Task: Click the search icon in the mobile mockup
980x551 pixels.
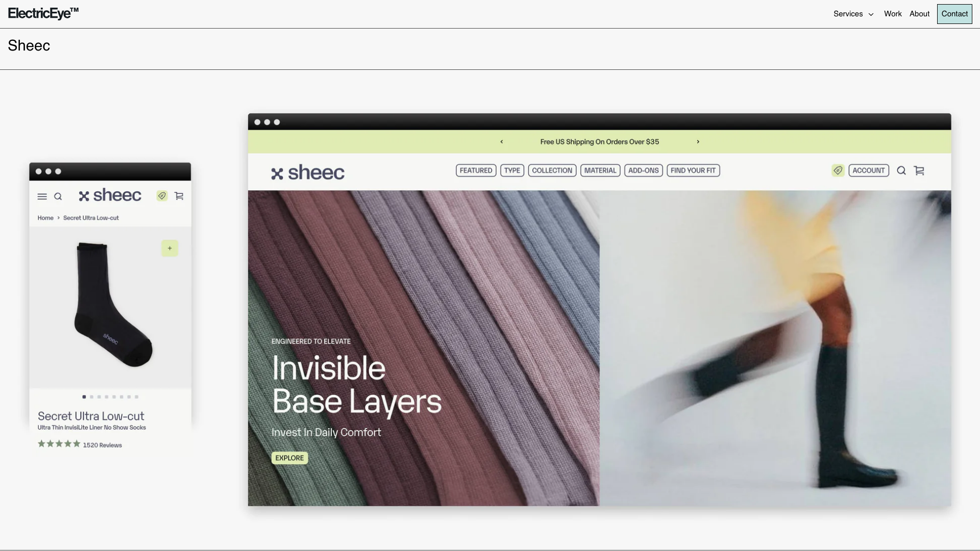Action: [58, 196]
